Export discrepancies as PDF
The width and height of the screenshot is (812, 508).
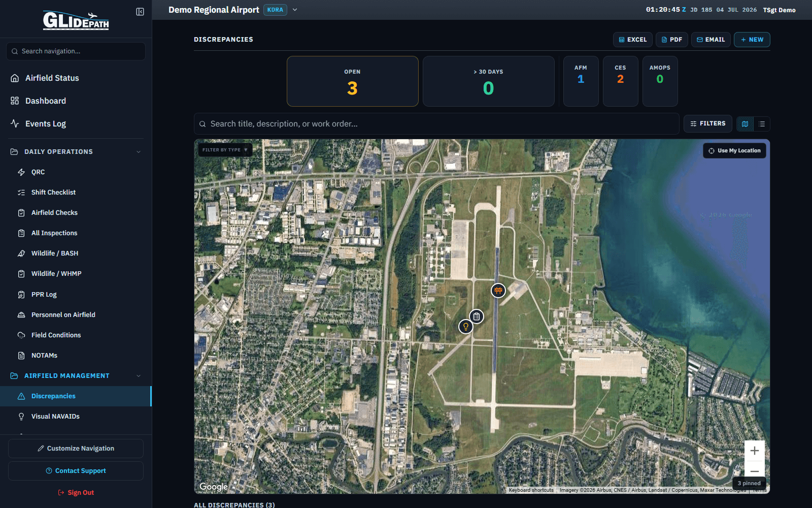point(672,40)
